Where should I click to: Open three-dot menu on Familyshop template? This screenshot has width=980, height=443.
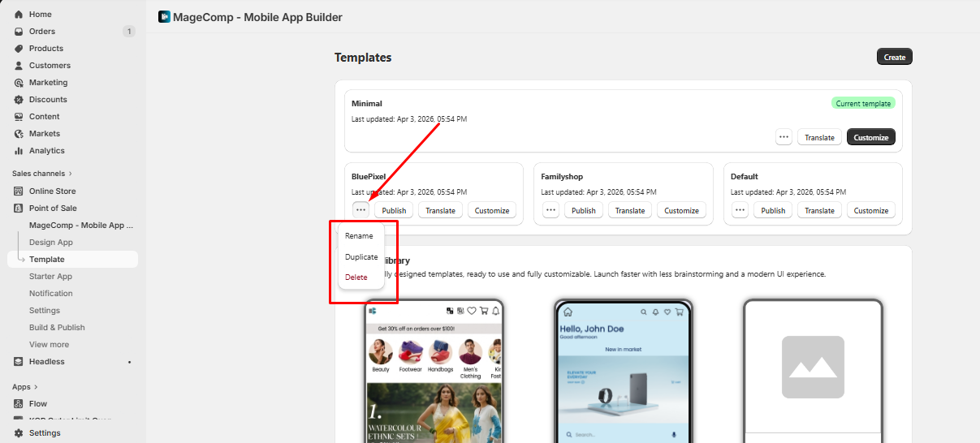tap(550, 210)
